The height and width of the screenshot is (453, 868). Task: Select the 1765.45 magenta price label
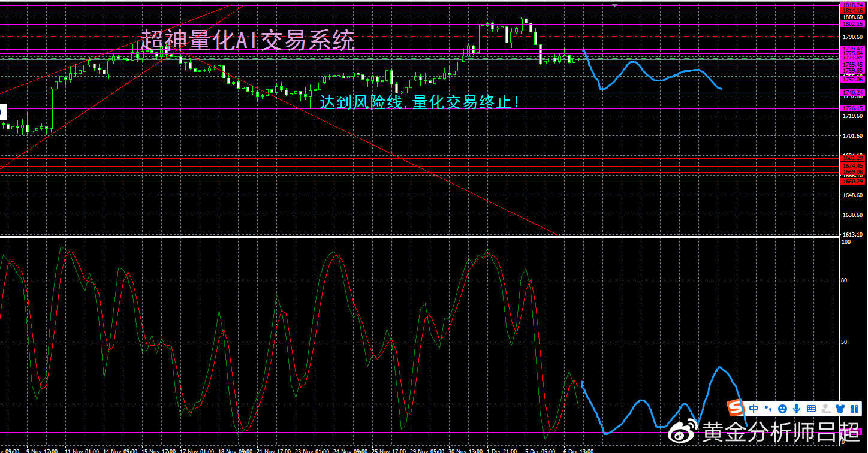click(852, 64)
